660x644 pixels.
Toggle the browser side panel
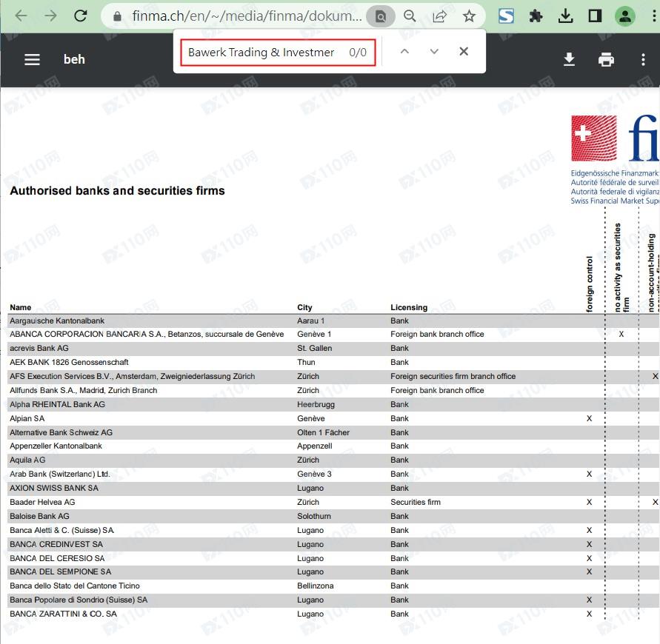pos(594,16)
